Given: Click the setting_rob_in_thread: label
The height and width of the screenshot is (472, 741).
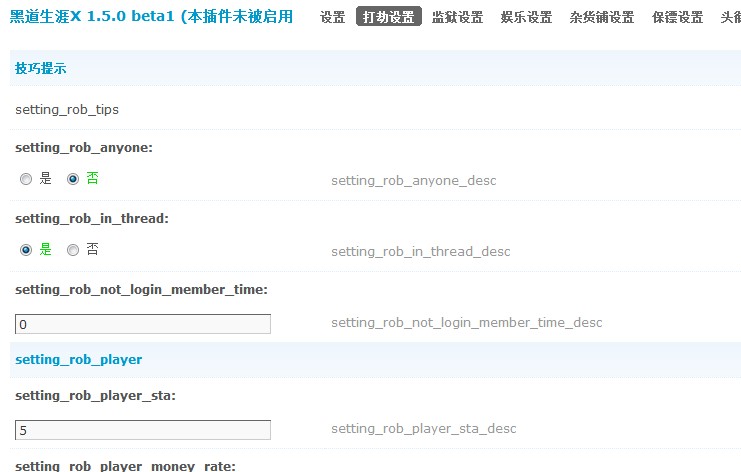Looking at the screenshot, I should tap(92, 219).
